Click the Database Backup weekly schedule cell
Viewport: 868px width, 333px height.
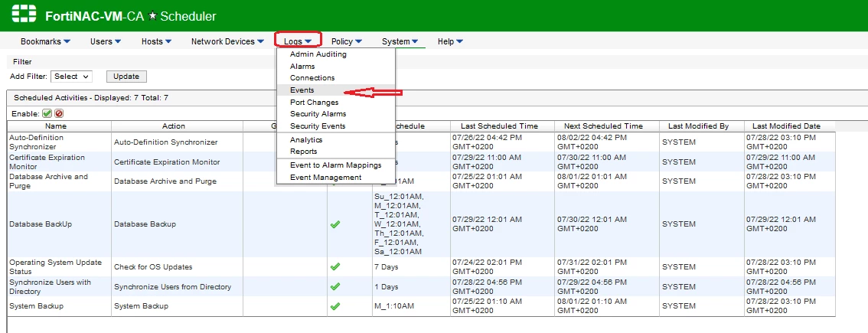[x=411, y=224]
